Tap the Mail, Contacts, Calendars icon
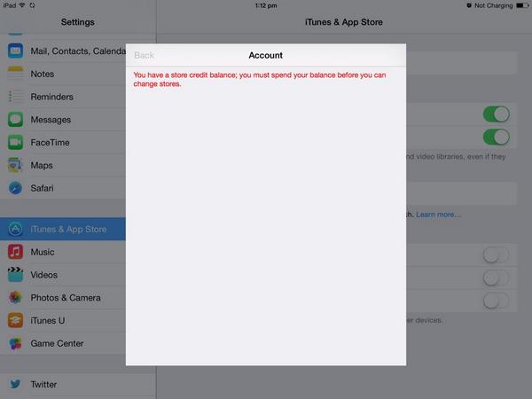This screenshot has height=399, width=532. [x=15, y=51]
